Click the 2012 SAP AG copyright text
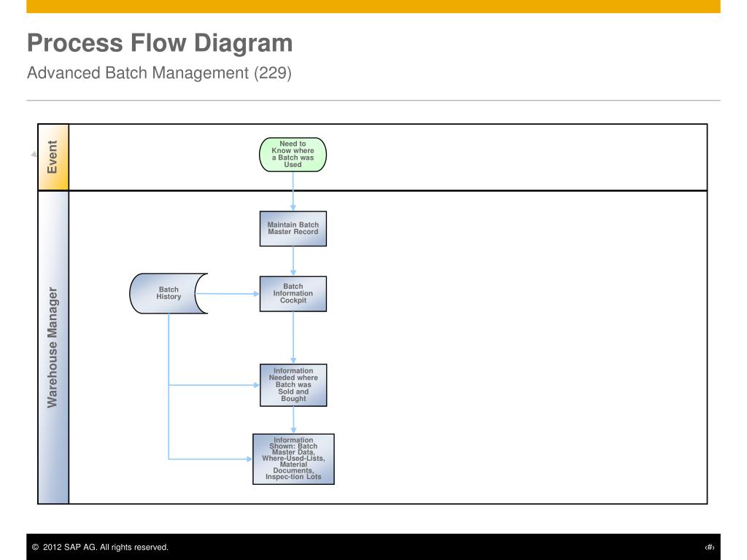The width and height of the screenshot is (747, 560). [x=100, y=547]
